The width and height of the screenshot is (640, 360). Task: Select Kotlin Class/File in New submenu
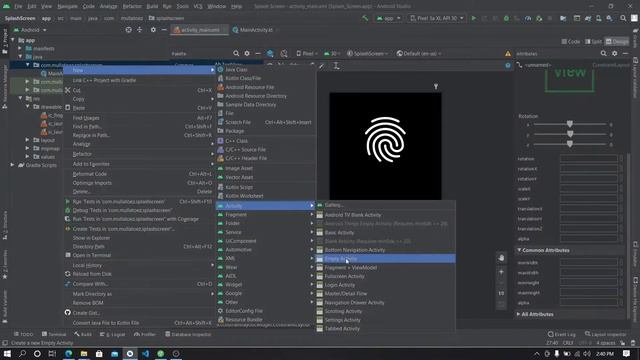pyautogui.click(x=265, y=78)
